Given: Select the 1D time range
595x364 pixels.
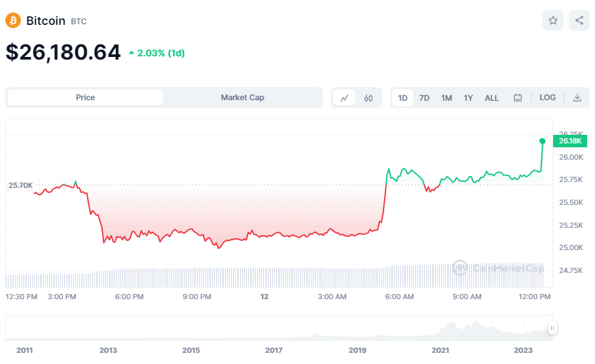Looking at the screenshot, I should (403, 98).
